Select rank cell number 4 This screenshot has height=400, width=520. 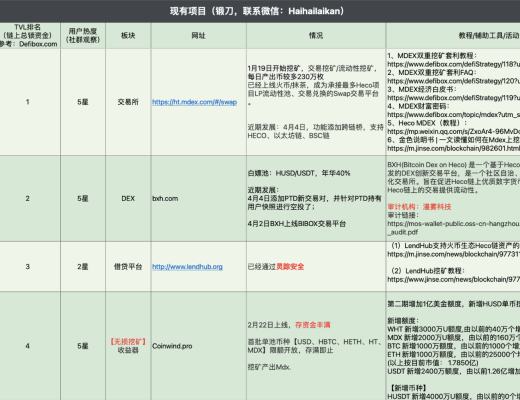point(30,346)
